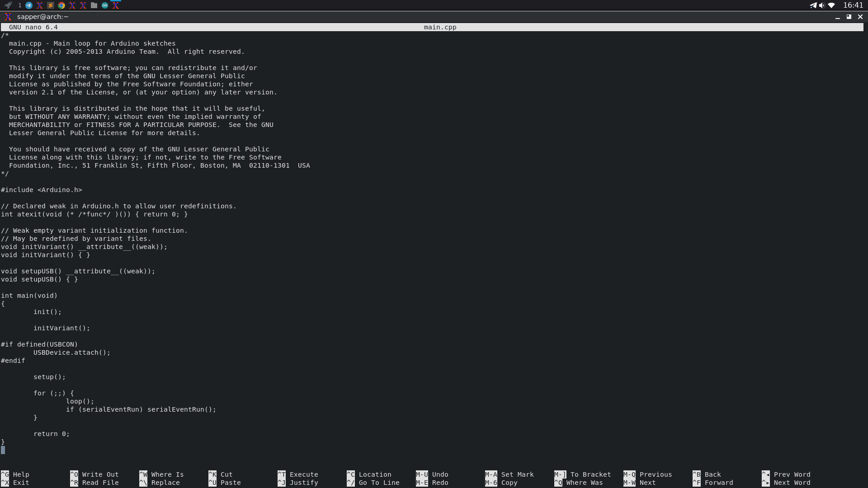The height and width of the screenshot is (488, 868).
Task: Click the ^/ Go To Line shortcut
Action: tap(373, 483)
